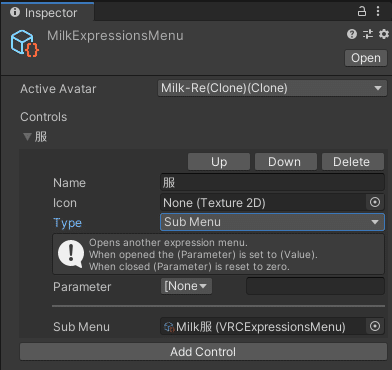Click the Milk服 asset icon in Sub Menu field

point(169,327)
